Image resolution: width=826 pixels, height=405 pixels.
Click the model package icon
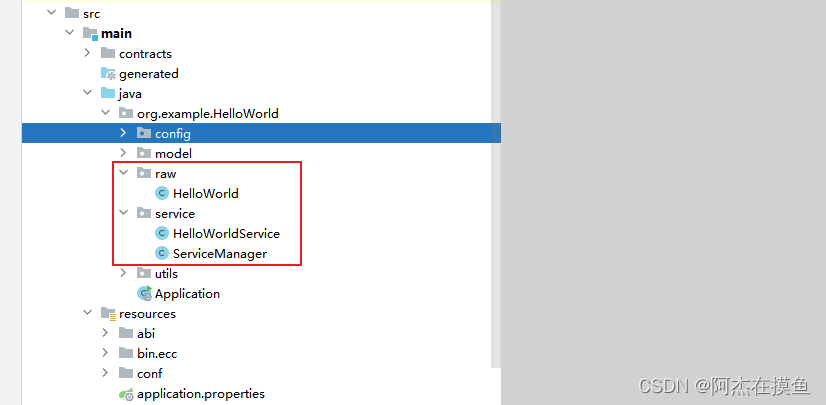coord(144,153)
